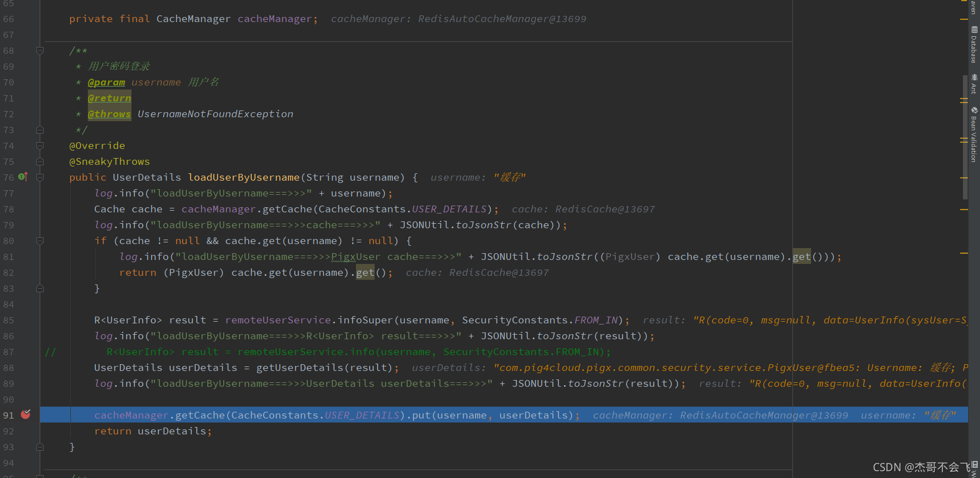The width and height of the screenshot is (980, 478).
Task: Click the RedisAutoCacheManager@13699 inline hint on line 66
Action: [502, 19]
